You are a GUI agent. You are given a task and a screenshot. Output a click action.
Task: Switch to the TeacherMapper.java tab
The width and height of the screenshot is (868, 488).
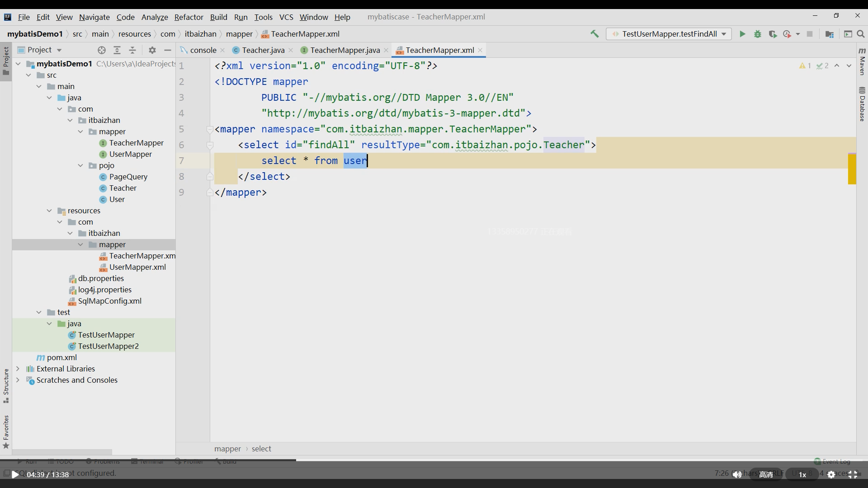coord(344,50)
